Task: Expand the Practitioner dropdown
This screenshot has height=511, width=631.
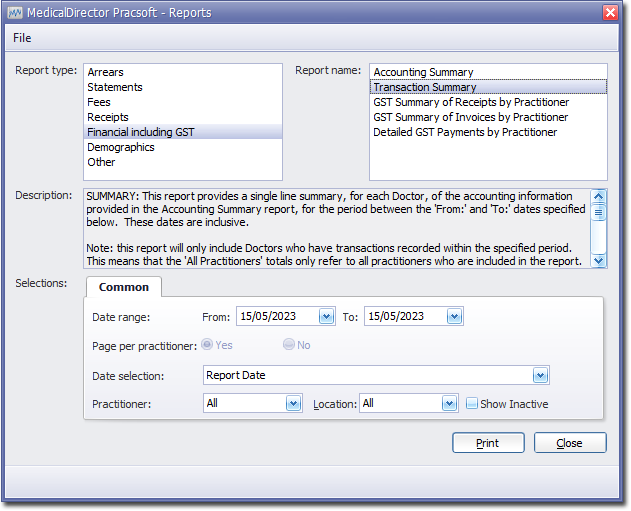Action: pos(293,404)
